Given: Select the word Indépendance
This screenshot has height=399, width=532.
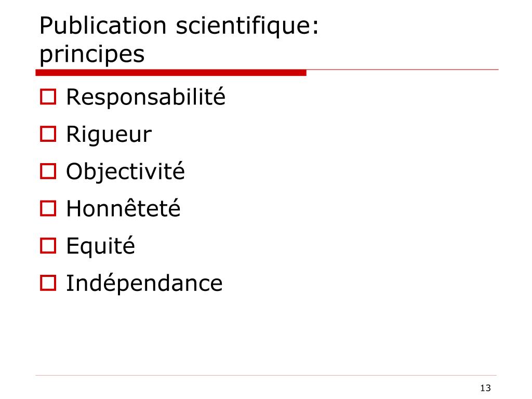Looking at the screenshot, I should tap(144, 283).
